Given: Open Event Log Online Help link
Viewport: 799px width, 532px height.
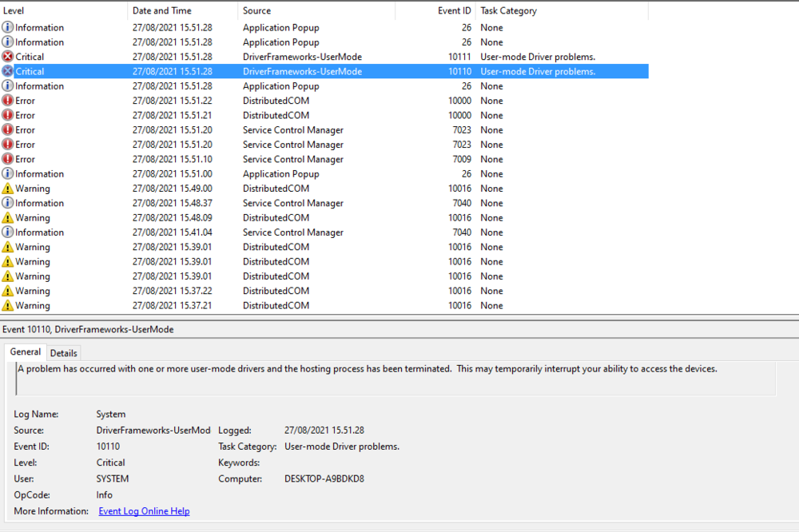Looking at the screenshot, I should click(x=144, y=511).
